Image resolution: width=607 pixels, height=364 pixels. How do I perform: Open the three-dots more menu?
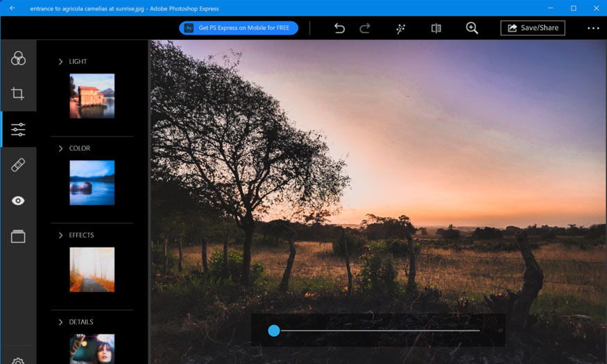click(x=593, y=28)
